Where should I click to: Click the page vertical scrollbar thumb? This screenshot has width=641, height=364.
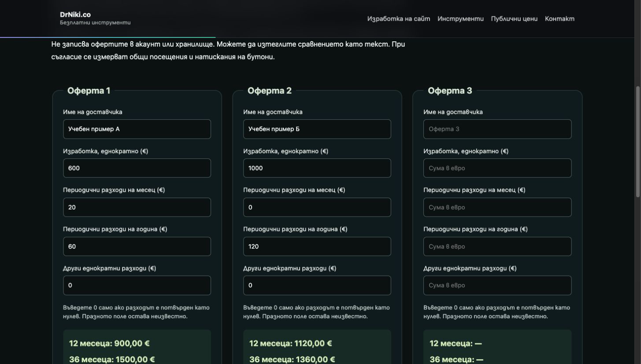(x=638, y=142)
